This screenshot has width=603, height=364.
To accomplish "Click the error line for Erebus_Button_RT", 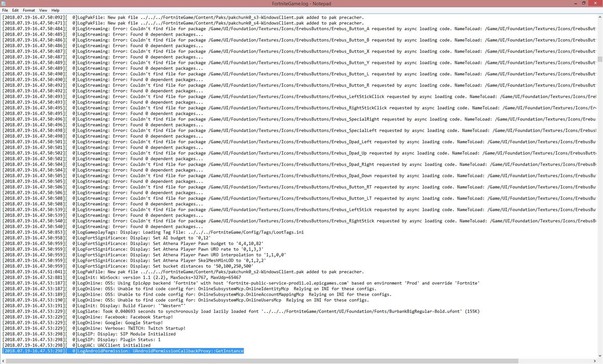I will coord(300,187).
